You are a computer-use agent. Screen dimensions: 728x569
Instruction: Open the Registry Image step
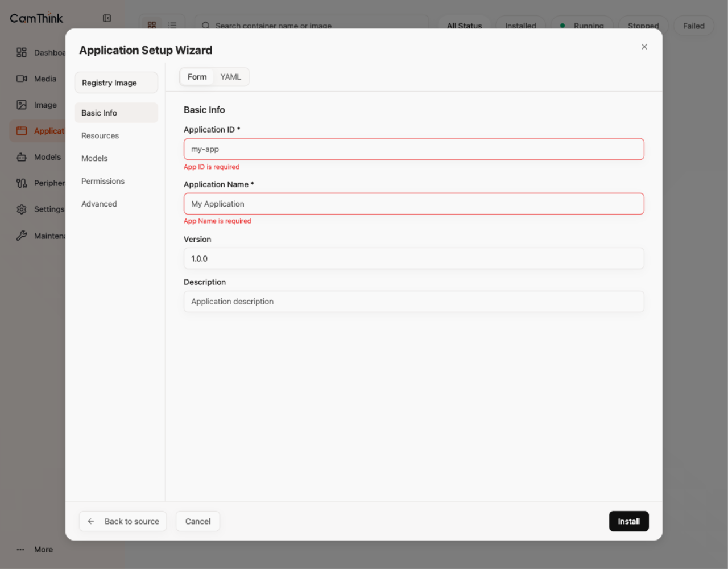(116, 83)
